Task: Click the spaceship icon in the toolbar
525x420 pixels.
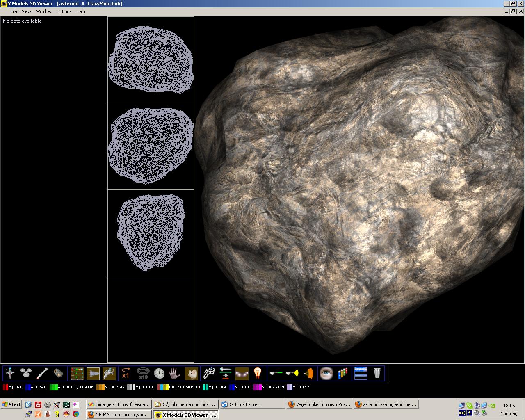Action: coord(10,373)
